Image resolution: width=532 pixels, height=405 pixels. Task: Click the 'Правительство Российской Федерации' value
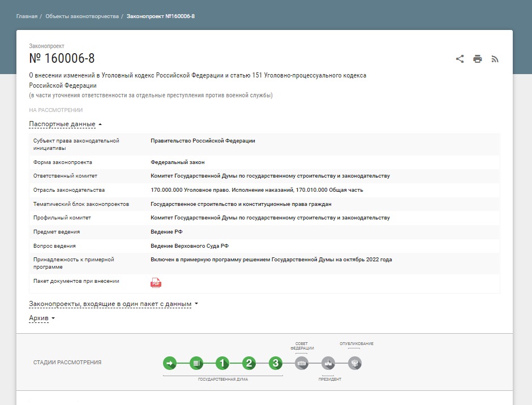203,141
